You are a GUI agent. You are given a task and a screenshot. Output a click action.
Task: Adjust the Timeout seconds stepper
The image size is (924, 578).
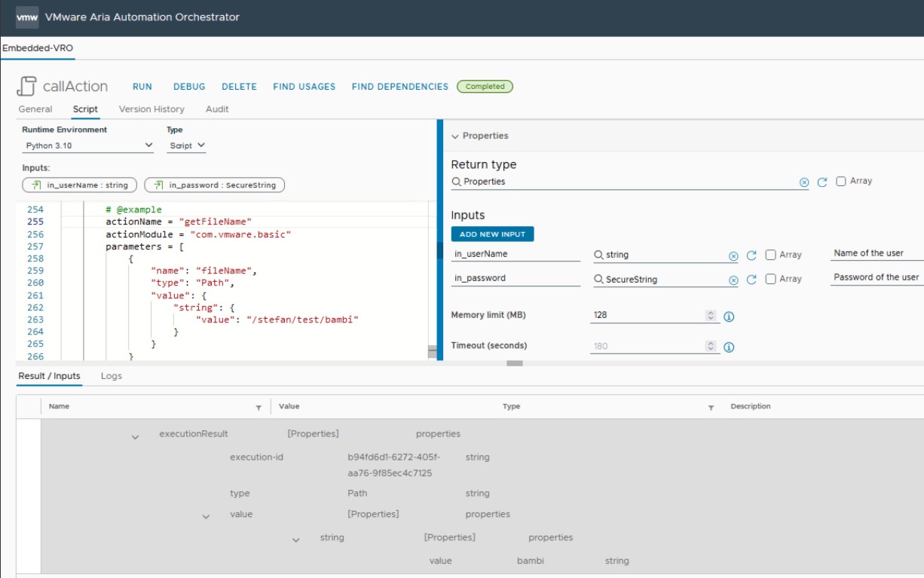(710, 347)
